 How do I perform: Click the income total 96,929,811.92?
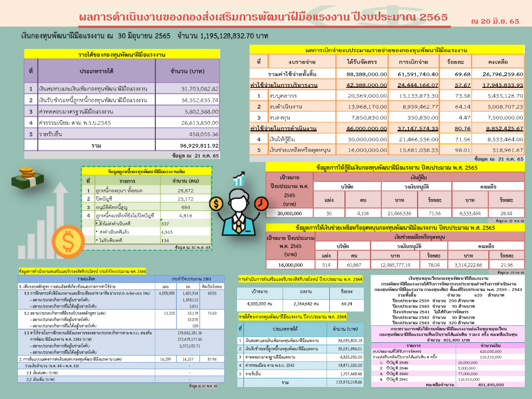pyautogui.click(x=199, y=146)
